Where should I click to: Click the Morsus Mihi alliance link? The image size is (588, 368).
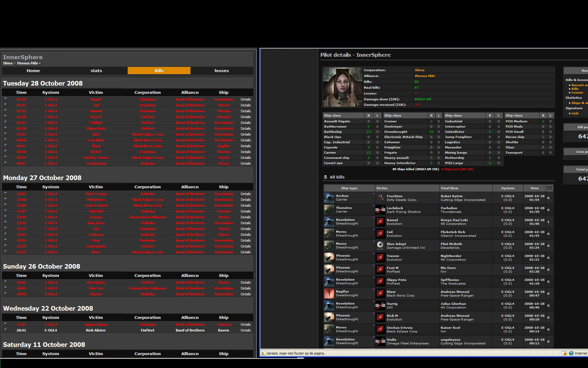(x=424, y=76)
